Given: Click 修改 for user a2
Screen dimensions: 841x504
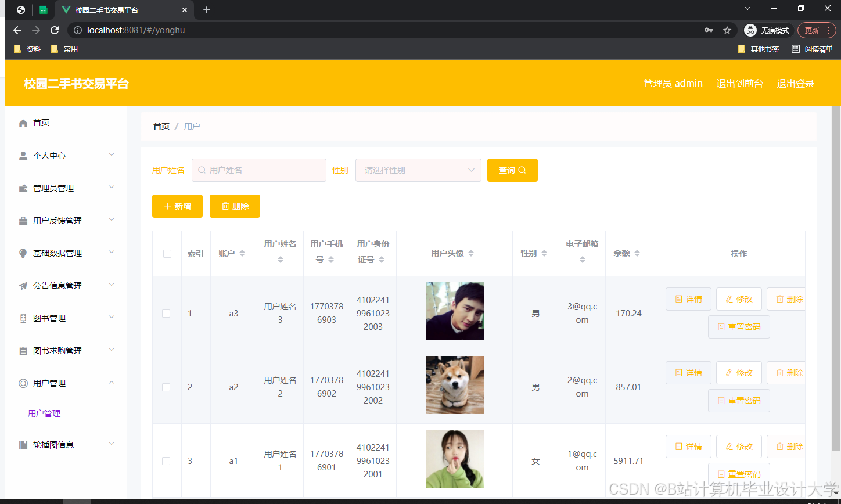Looking at the screenshot, I should (739, 373).
